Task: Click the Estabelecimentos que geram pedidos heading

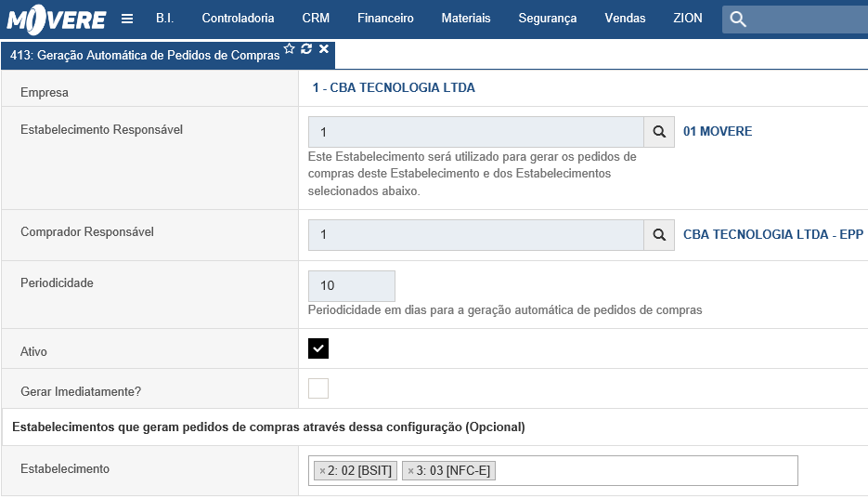Action: 268,427
